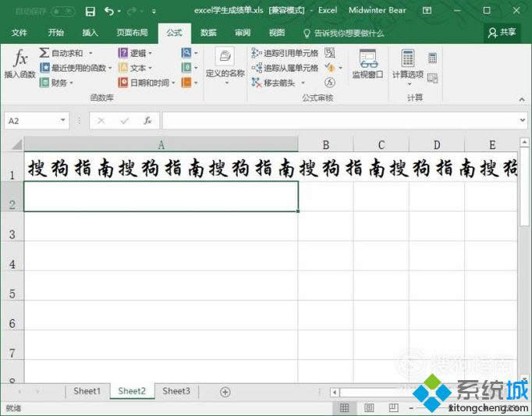Open the Watch Window (监视窗口)
The image size is (532, 416).
point(367,64)
